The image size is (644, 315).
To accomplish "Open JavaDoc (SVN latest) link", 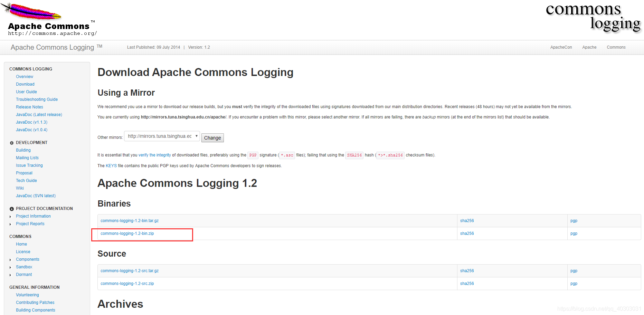I will click(x=36, y=196).
